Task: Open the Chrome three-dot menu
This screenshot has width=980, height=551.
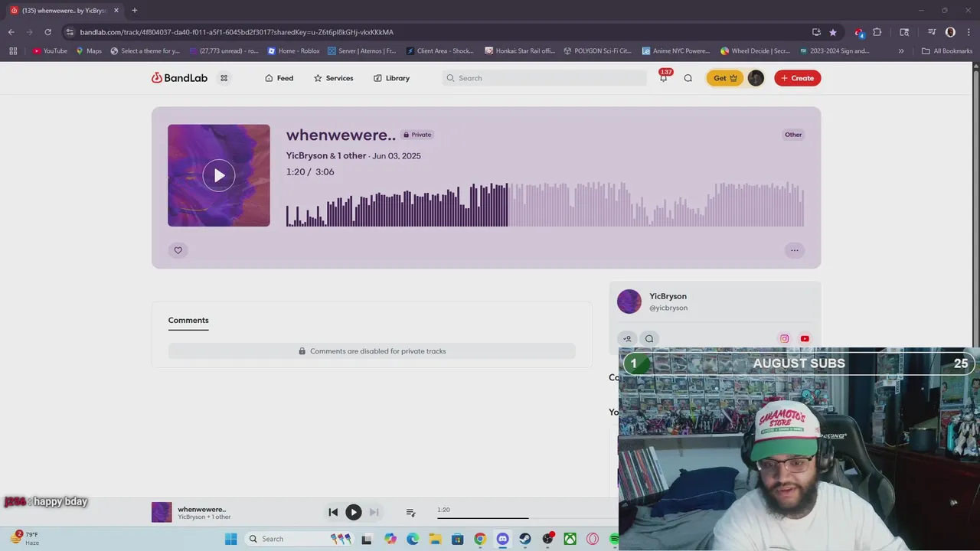Action: [x=969, y=32]
